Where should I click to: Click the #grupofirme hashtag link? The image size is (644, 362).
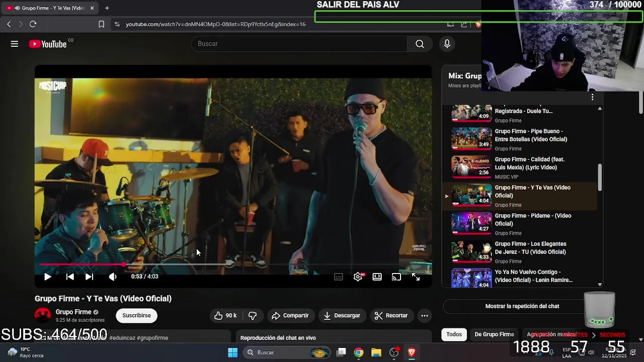click(x=153, y=338)
